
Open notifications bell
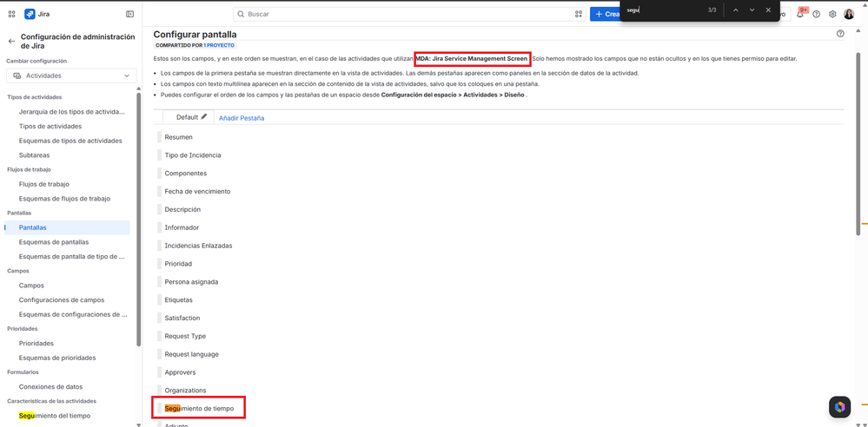(800, 14)
